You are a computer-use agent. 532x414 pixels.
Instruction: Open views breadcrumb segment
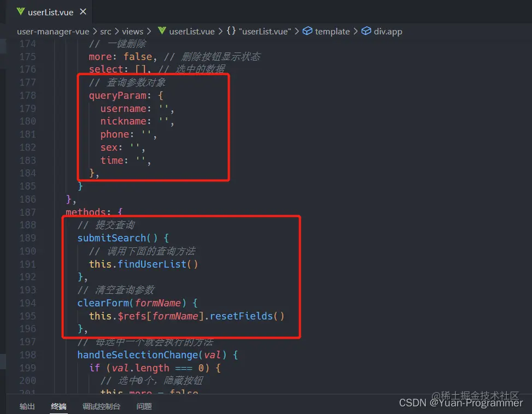(x=132, y=32)
